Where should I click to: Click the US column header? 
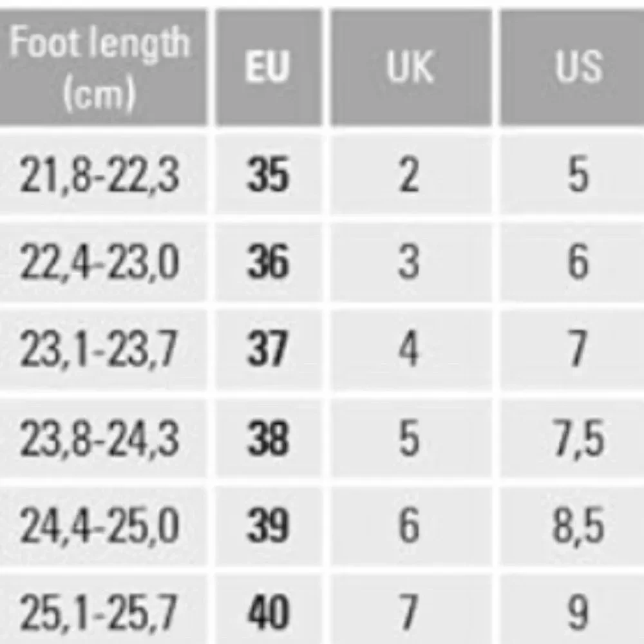click(x=572, y=67)
